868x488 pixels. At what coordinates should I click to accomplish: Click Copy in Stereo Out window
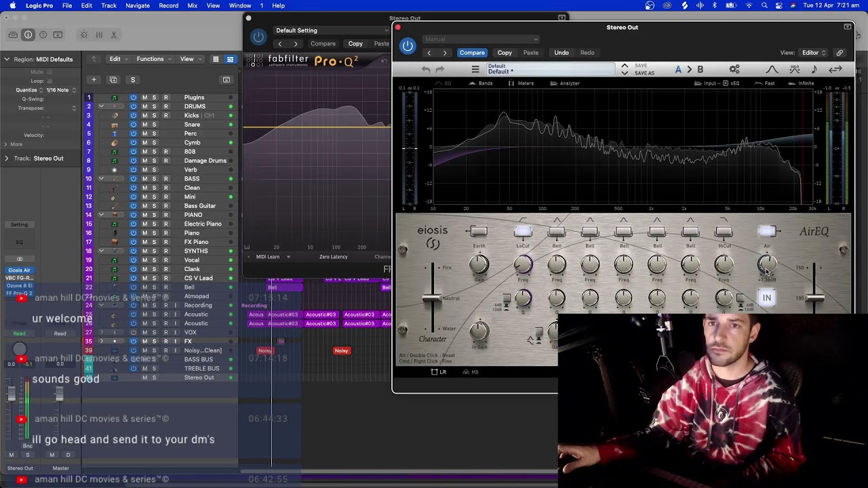point(505,52)
